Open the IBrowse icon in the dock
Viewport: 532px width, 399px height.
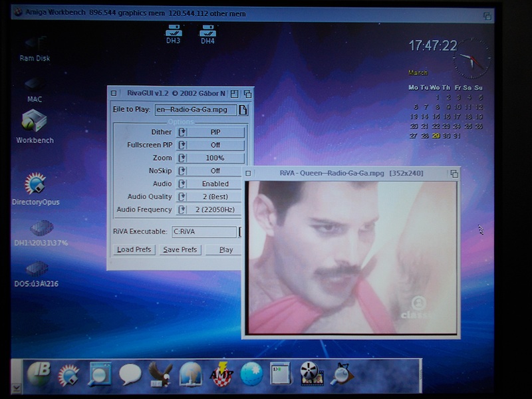(39, 374)
